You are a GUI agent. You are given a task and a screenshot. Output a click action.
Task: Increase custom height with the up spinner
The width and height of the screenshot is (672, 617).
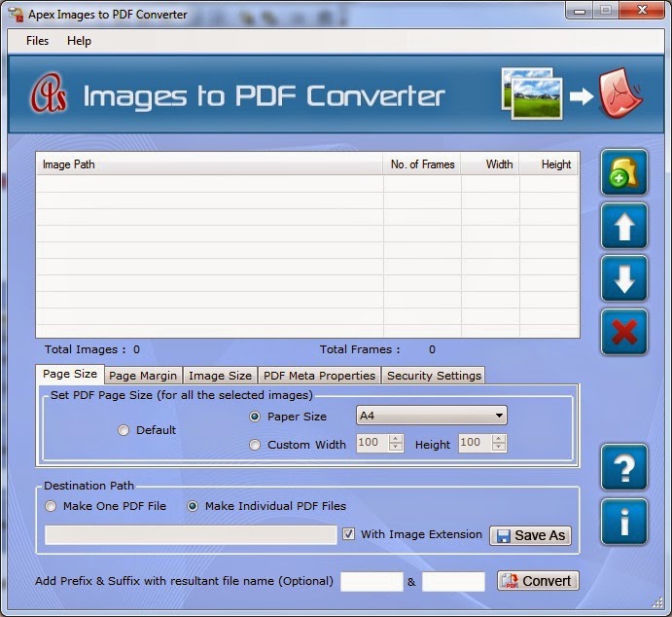499,439
